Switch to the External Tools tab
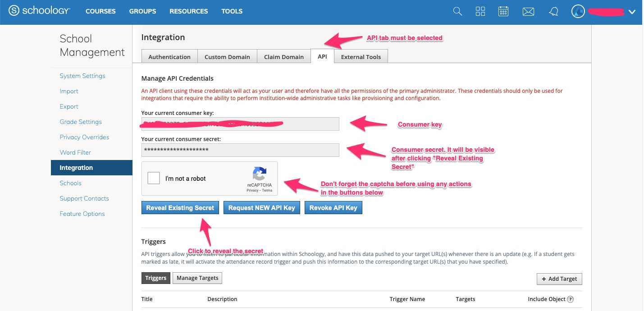 [x=361, y=57]
